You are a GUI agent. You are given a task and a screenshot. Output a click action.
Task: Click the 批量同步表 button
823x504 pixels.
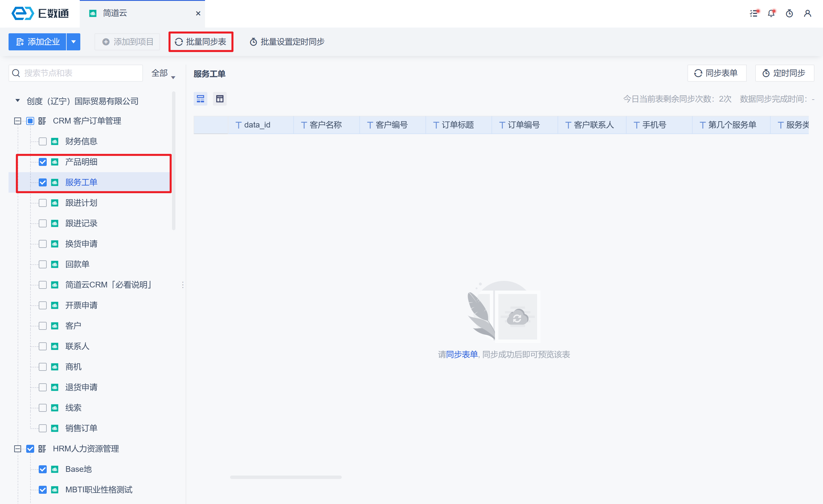point(201,42)
